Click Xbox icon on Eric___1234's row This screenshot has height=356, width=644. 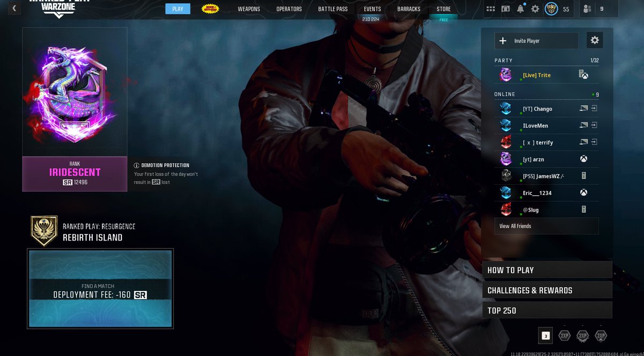point(583,193)
